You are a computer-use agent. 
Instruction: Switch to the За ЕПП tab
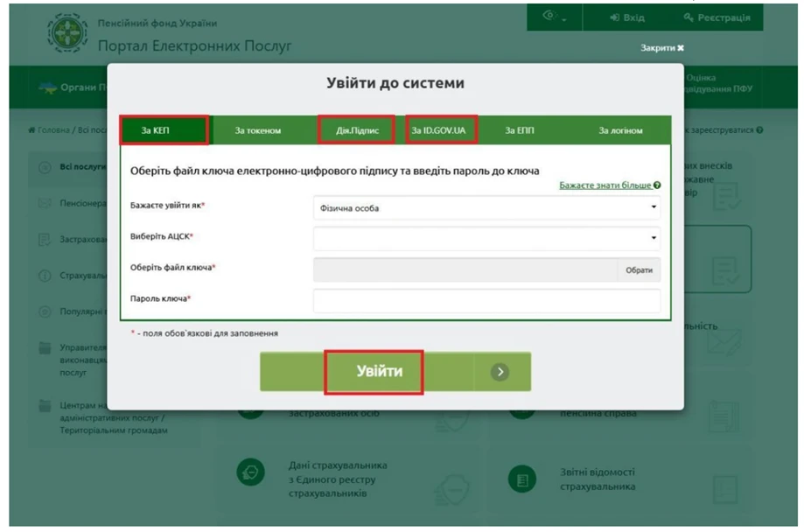coord(519,130)
